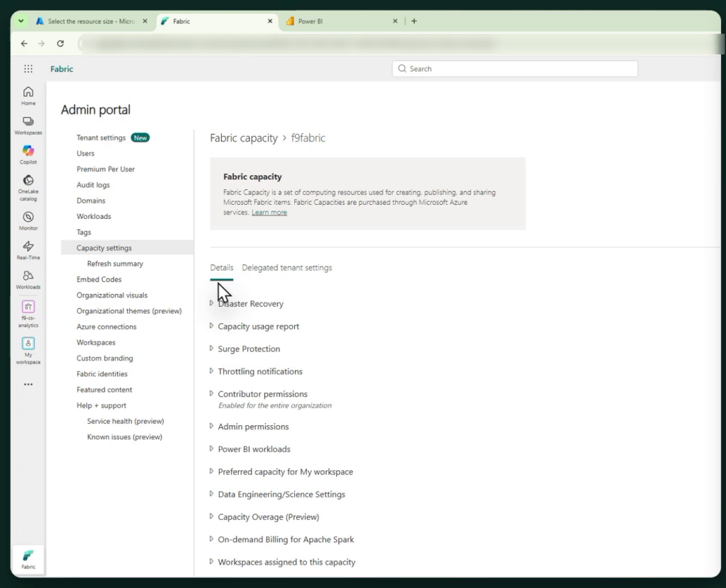Open Workspaces icon in the left rail
The image size is (726, 588).
[28, 126]
